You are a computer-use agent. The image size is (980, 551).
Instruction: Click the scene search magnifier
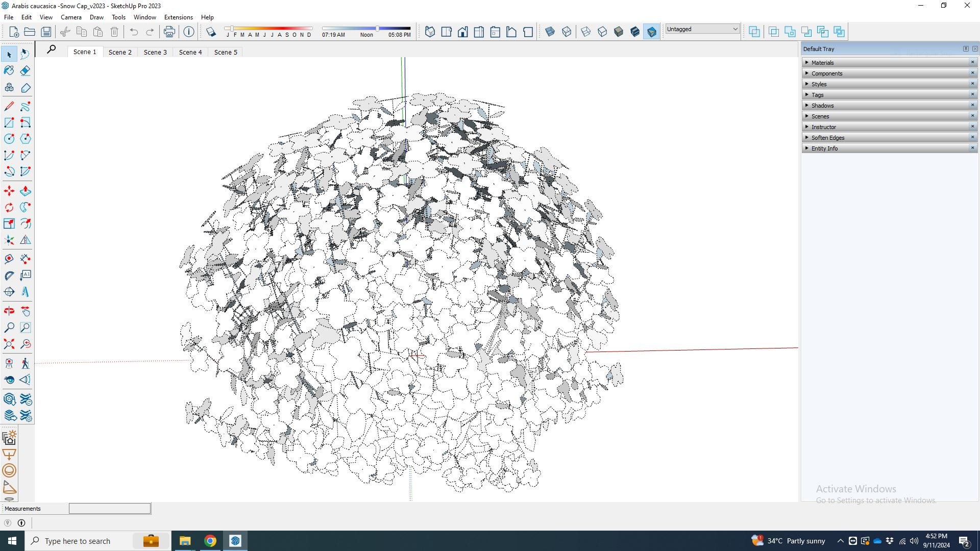pyautogui.click(x=52, y=49)
